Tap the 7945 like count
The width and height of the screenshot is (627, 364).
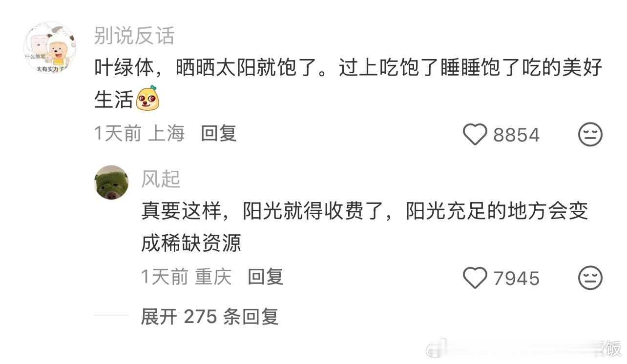click(516, 279)
